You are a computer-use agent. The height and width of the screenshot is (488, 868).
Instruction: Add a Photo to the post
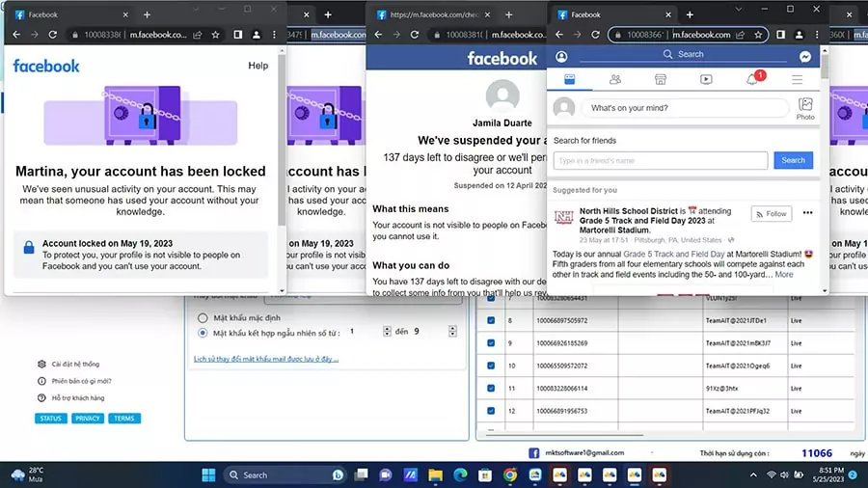pos(805,108)
